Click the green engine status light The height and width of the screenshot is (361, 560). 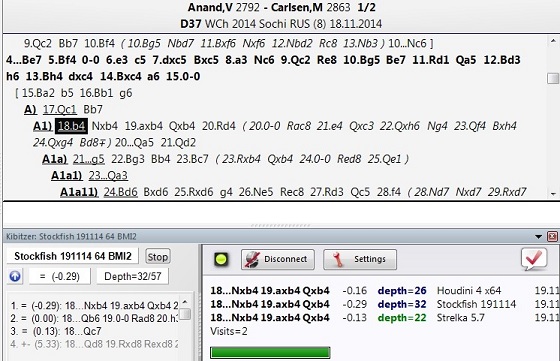(221, 259)
